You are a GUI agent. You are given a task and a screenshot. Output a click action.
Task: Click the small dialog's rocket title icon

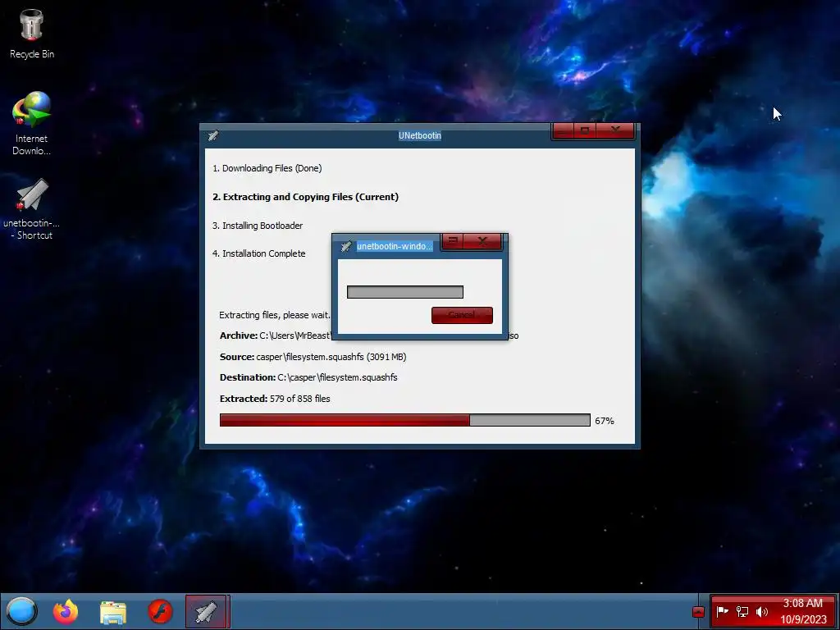point(346,246)
